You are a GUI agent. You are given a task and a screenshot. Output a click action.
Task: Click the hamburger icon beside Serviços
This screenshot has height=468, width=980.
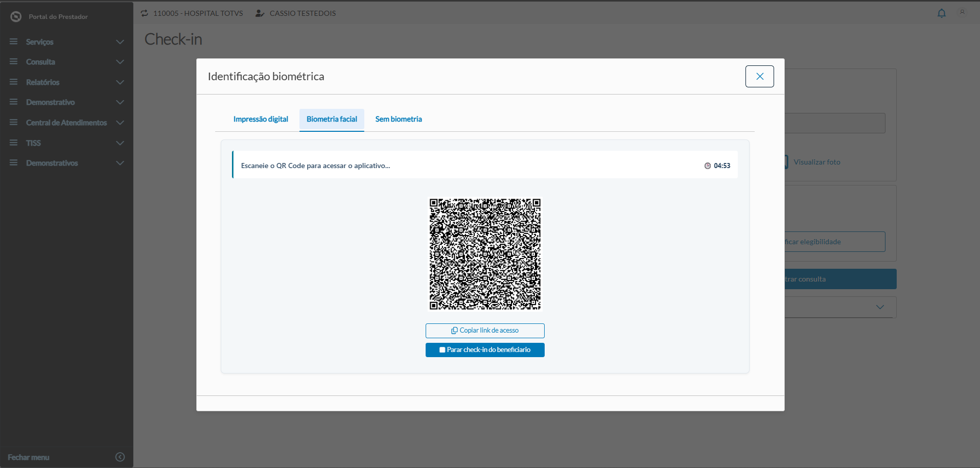(14, 41)
